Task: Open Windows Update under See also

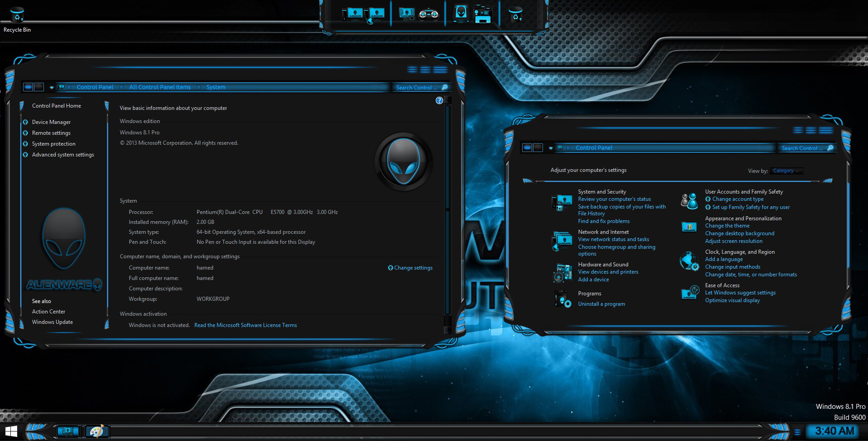Action: pos(52,322)
